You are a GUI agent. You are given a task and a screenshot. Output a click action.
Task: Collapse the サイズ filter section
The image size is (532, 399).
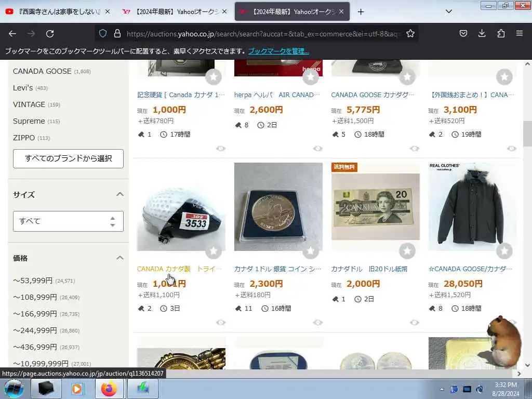pyautogui.click(x=120, y=194)
